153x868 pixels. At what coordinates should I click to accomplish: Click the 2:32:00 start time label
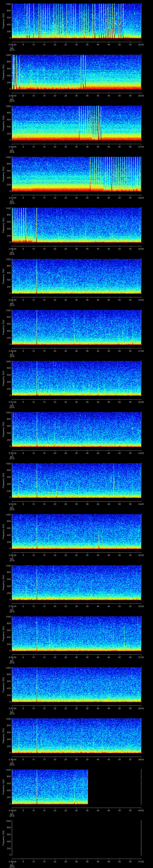point(12,453)
